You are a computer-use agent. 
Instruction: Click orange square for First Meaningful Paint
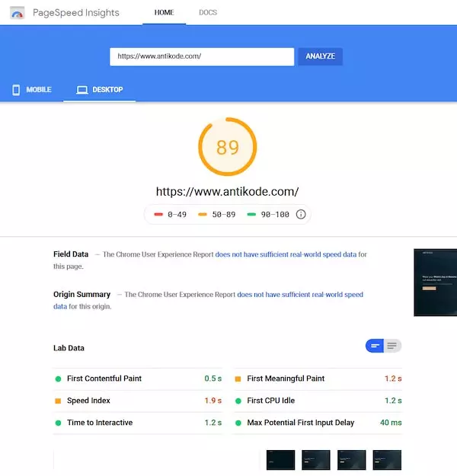pyautogui.click(x=238, y=379)
